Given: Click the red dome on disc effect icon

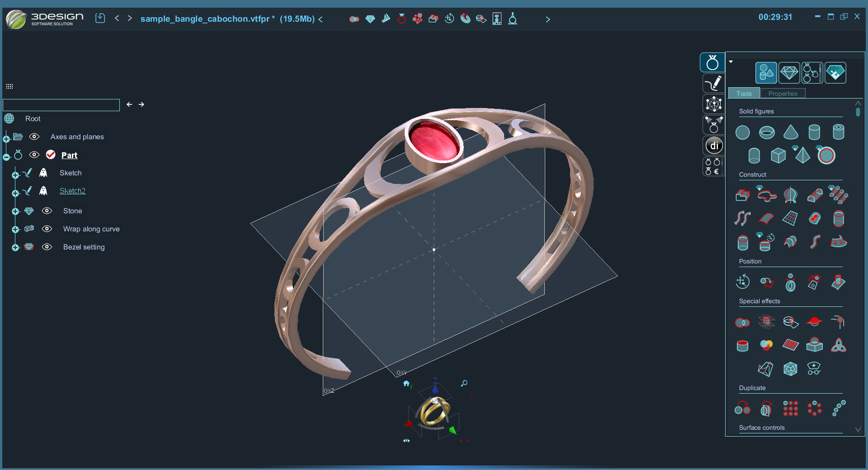Looking at the screenshot, I should (x=814, y=322).
